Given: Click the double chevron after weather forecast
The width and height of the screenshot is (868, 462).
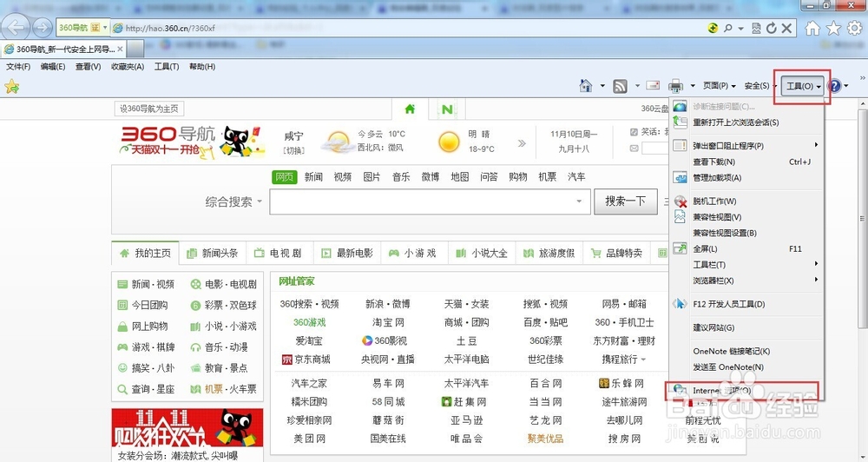Looking at the screenshot, I should tap(522, 143).
